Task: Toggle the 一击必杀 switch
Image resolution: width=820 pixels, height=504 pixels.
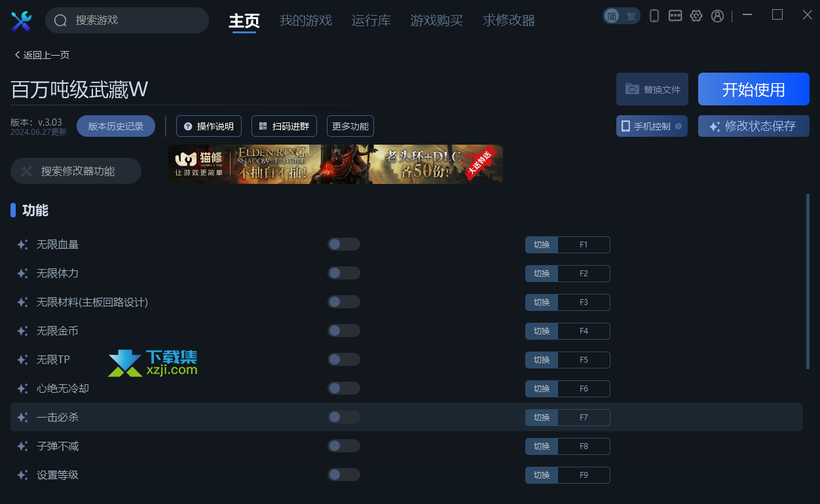Action: pos(344,417)
